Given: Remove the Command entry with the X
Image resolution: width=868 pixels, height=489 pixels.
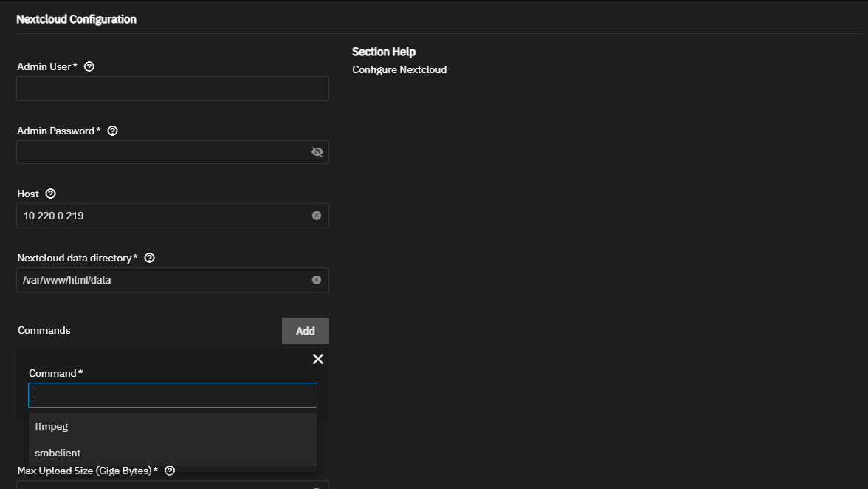Looking at the screenshot, I should [317, 359].
